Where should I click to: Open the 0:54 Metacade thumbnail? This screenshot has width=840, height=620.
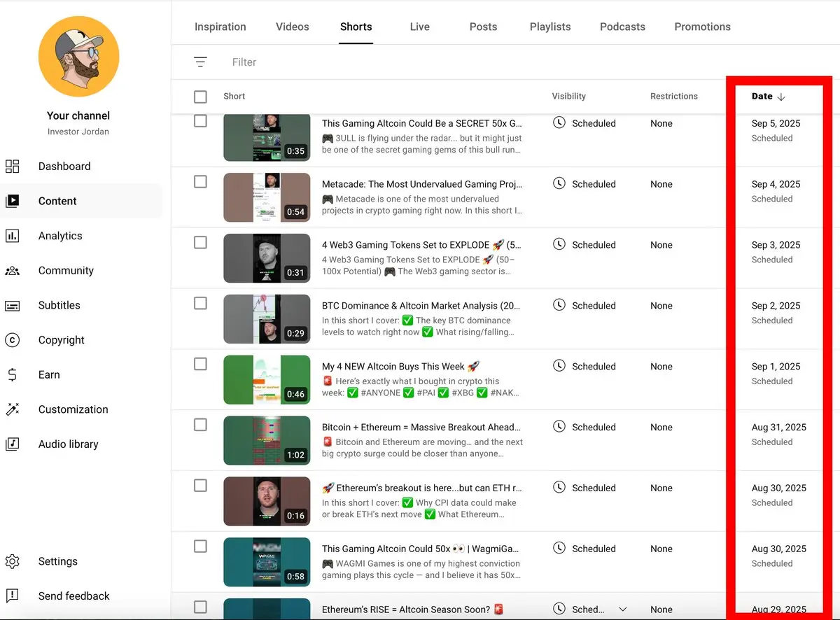click(267, 197)
